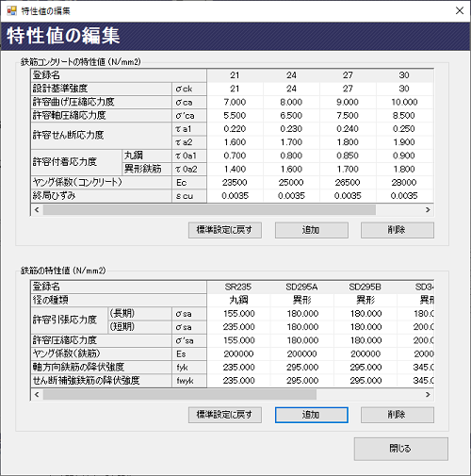This screenshot has width=471, height=476.
Task: Click 削除 button under concrete table
Action: click(x=398, y=230)
